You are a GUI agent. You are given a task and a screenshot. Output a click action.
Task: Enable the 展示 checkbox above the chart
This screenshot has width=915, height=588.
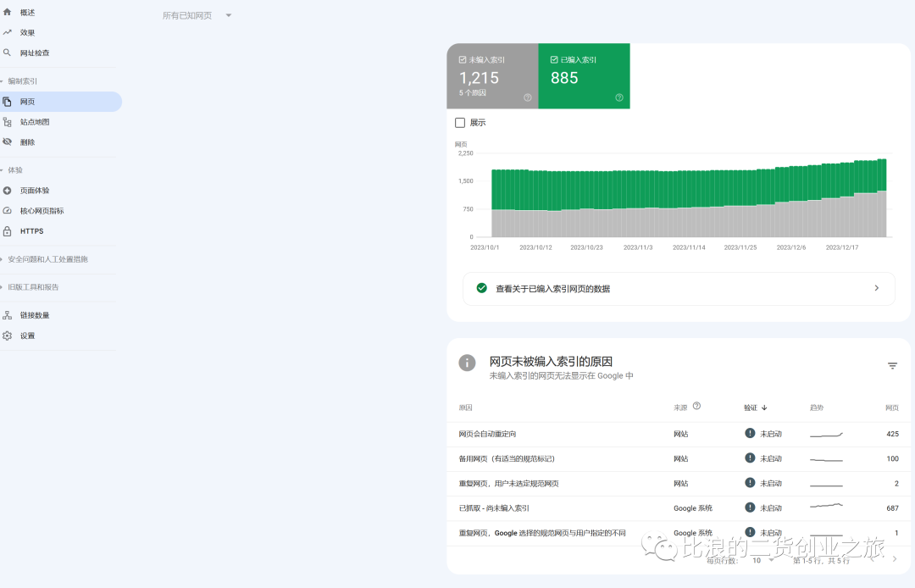458,121
